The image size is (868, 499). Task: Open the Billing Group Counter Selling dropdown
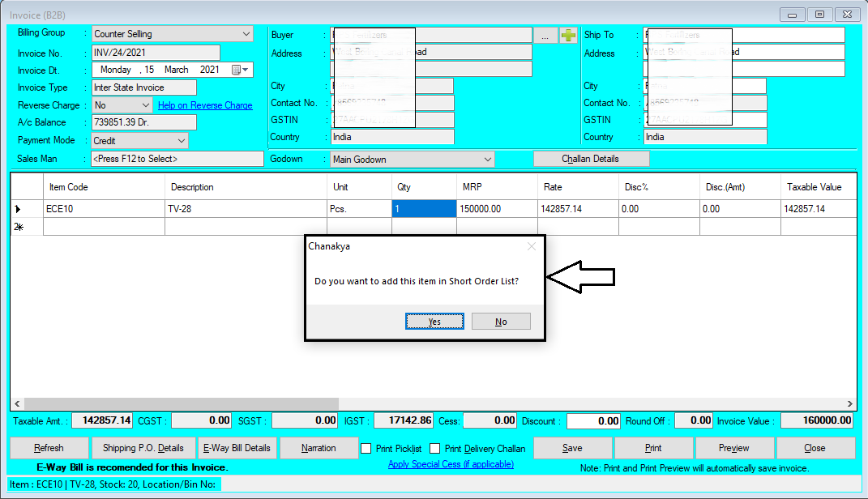(244, 34)
